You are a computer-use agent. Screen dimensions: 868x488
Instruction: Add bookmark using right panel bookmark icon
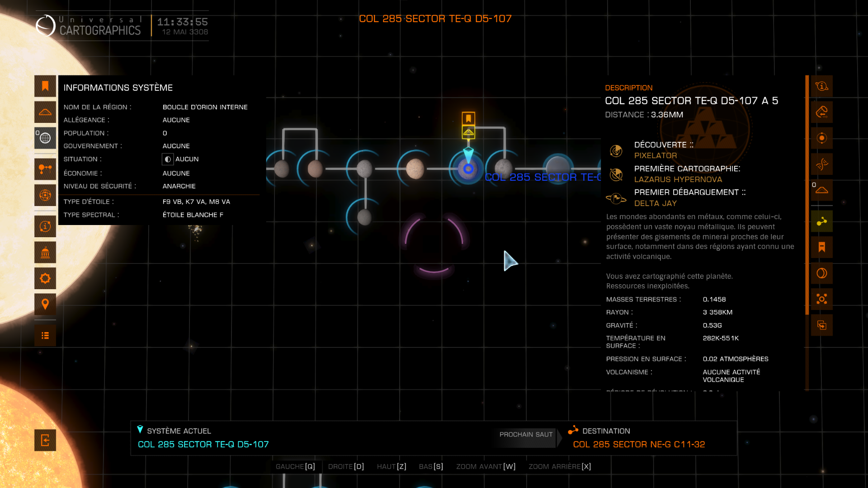[822, 247]
